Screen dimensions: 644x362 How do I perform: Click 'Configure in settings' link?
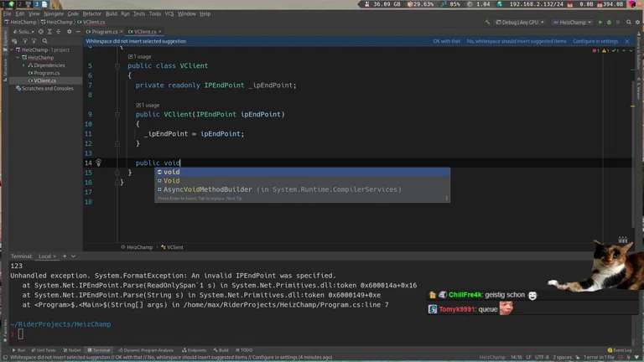(x=595, y=41)
